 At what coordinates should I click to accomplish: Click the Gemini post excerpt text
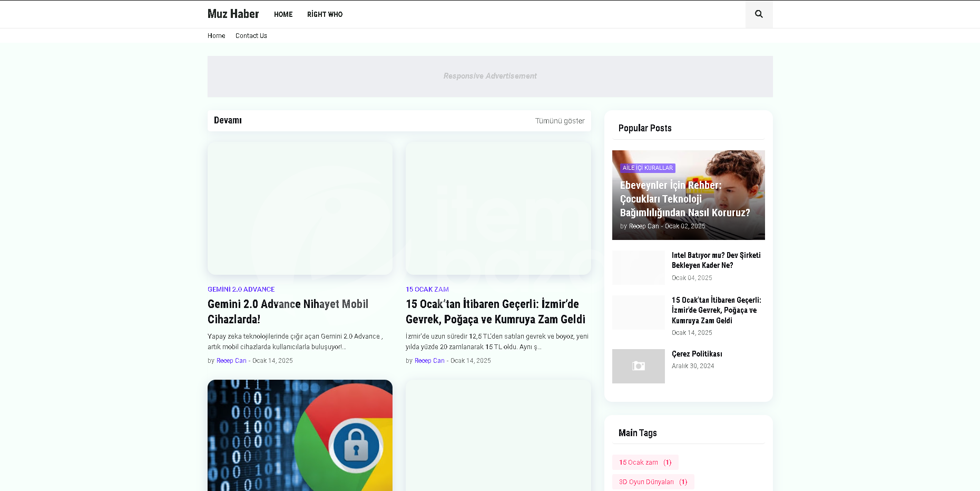pos(295,342)
